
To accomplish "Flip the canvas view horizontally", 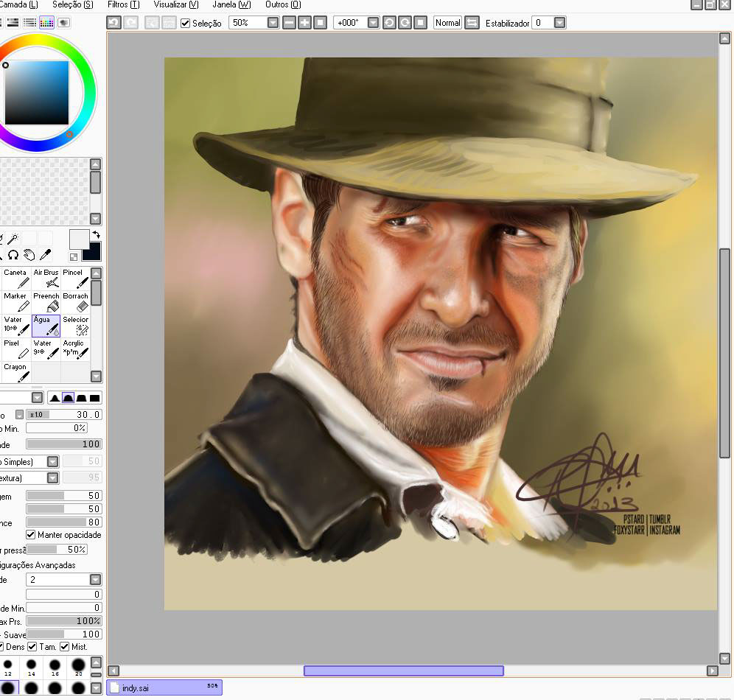I will coord(472,23).
